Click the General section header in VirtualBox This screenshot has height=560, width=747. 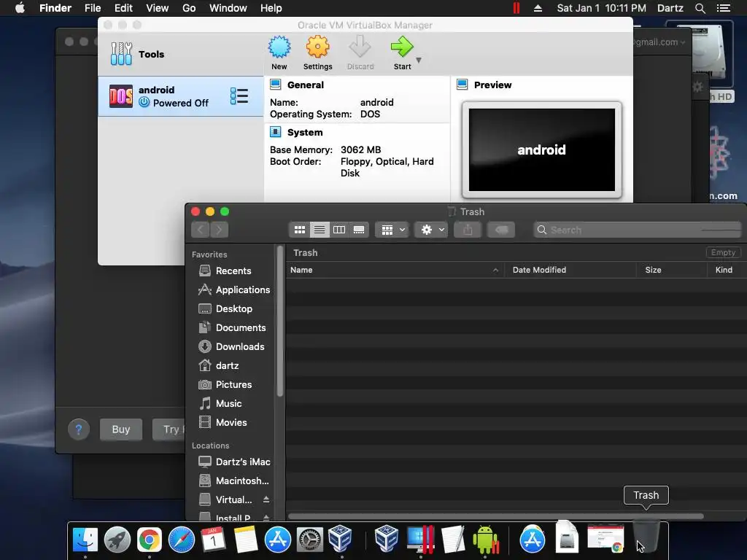(306, 85)
